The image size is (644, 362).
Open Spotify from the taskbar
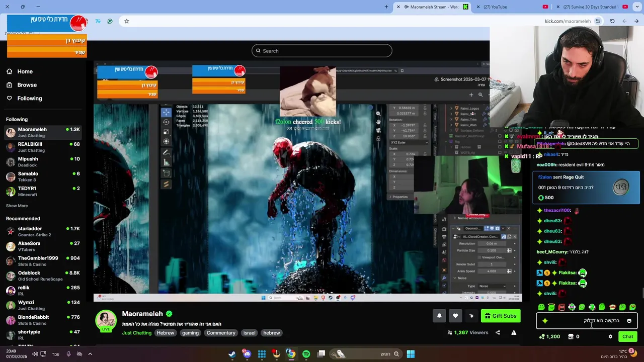click(306, 354)
